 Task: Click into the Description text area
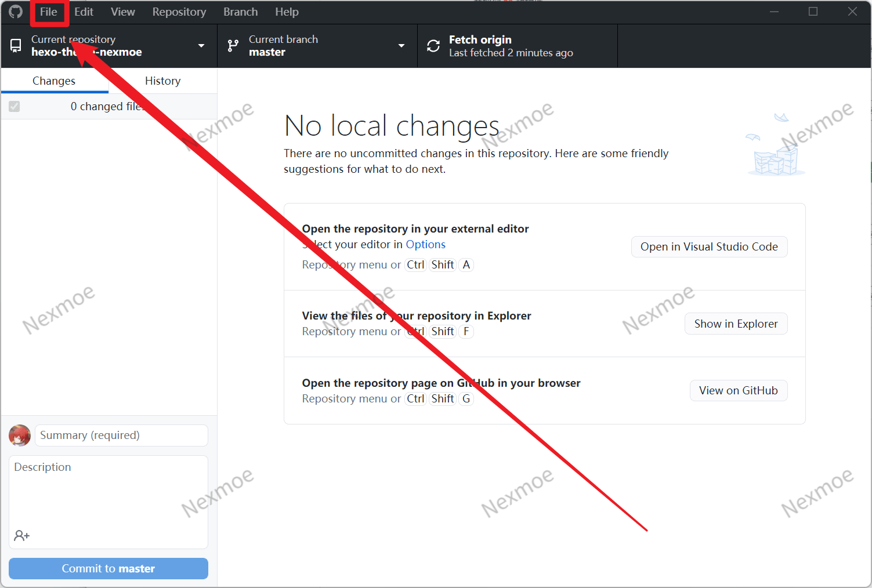pos(108,493)
